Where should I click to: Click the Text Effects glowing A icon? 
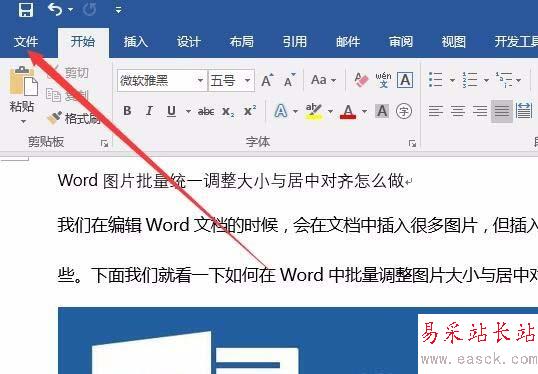click(281, 111)
